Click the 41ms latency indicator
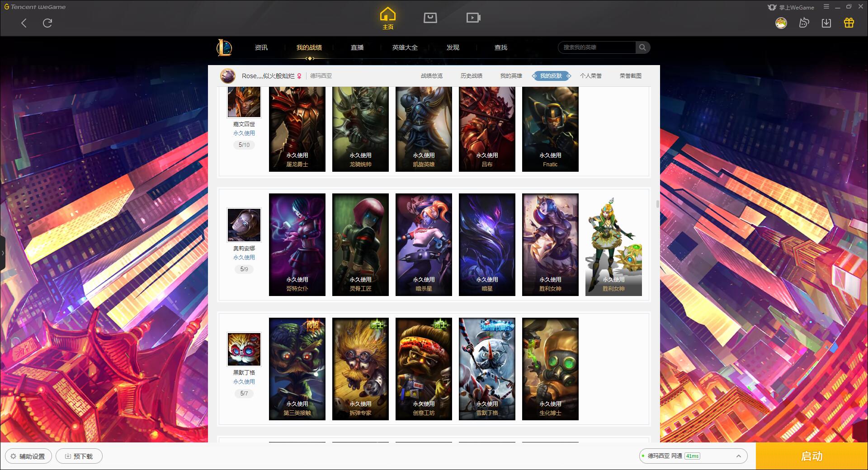The width and height of the screenshot is (868, 470). [692, 456]
